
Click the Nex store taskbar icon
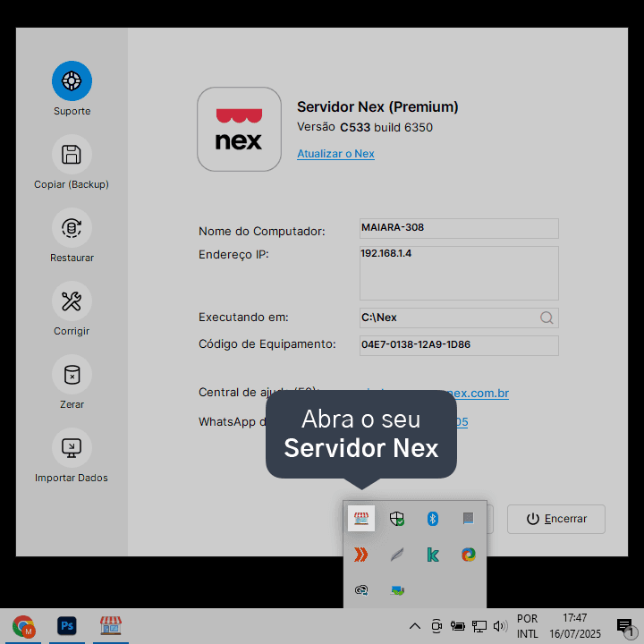pyautogui.click(x=111, y=626)
